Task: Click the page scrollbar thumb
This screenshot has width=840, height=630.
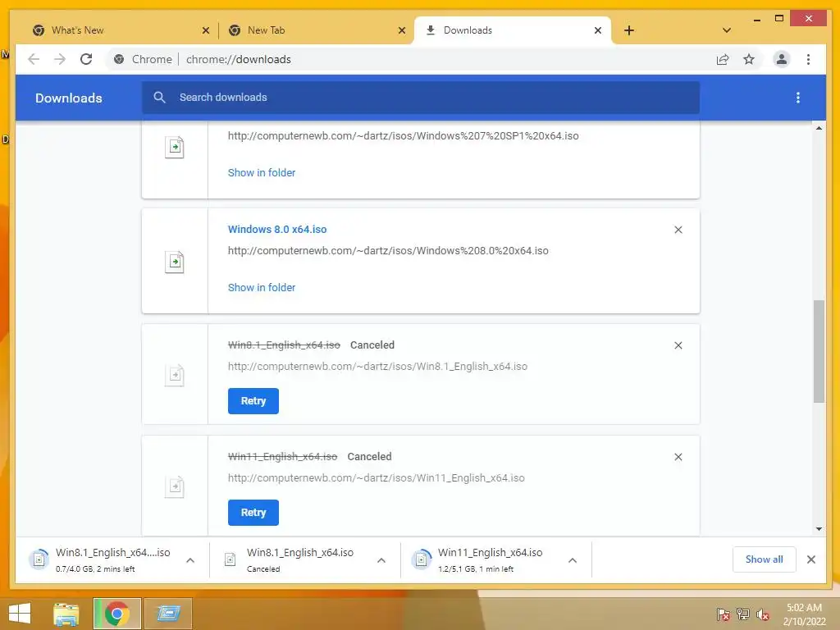Action: tap(819, 351)
